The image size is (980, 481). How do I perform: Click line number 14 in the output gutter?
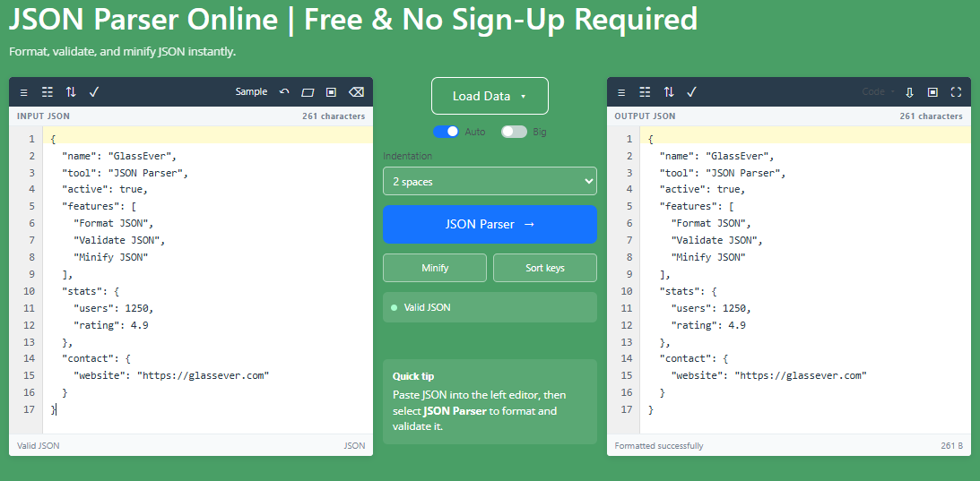pos(627,359)
